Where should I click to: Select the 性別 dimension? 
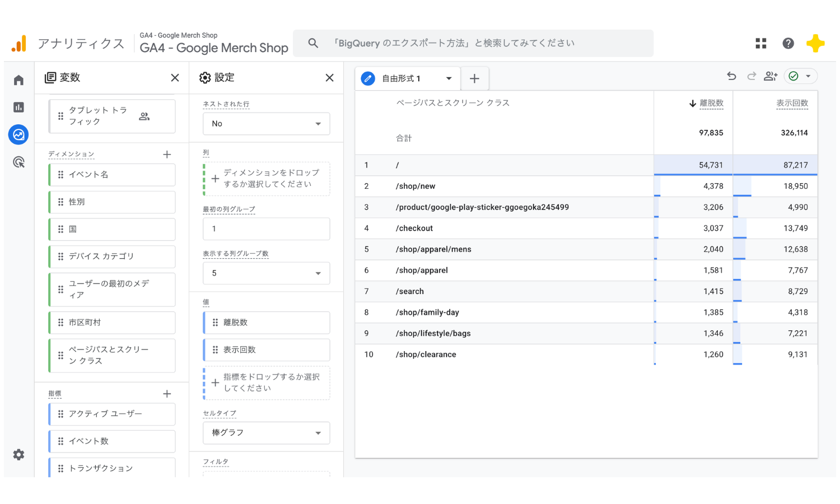click(112, 202)
